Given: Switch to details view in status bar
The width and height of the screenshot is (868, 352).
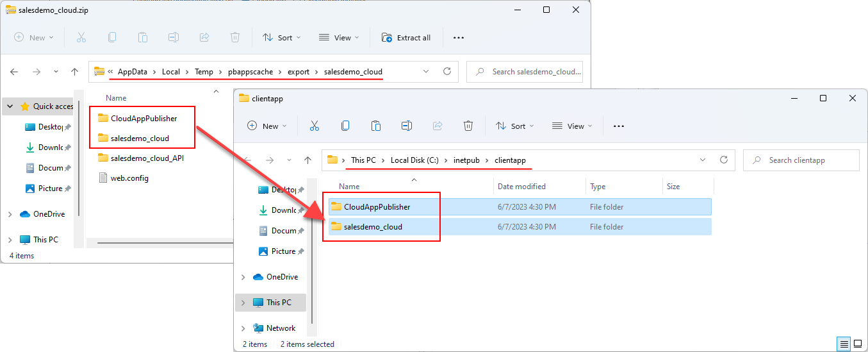Looking at the screenshot, I should (845, 344).
